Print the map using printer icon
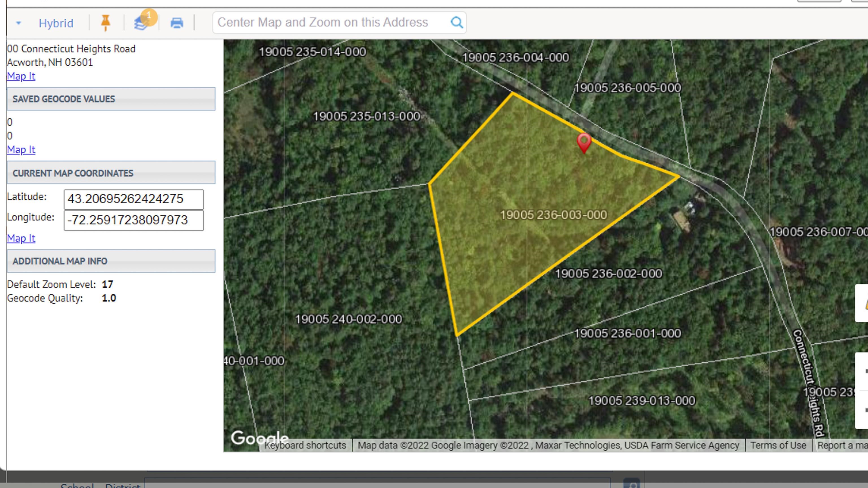Image resolution: width=868 pixels, height=488 pixels. click(177, 23)
